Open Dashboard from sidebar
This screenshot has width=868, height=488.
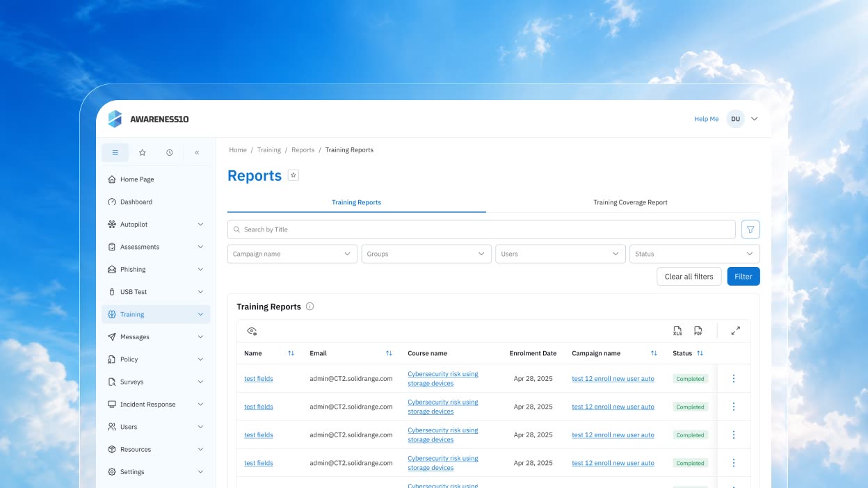[x=156, y=202]
